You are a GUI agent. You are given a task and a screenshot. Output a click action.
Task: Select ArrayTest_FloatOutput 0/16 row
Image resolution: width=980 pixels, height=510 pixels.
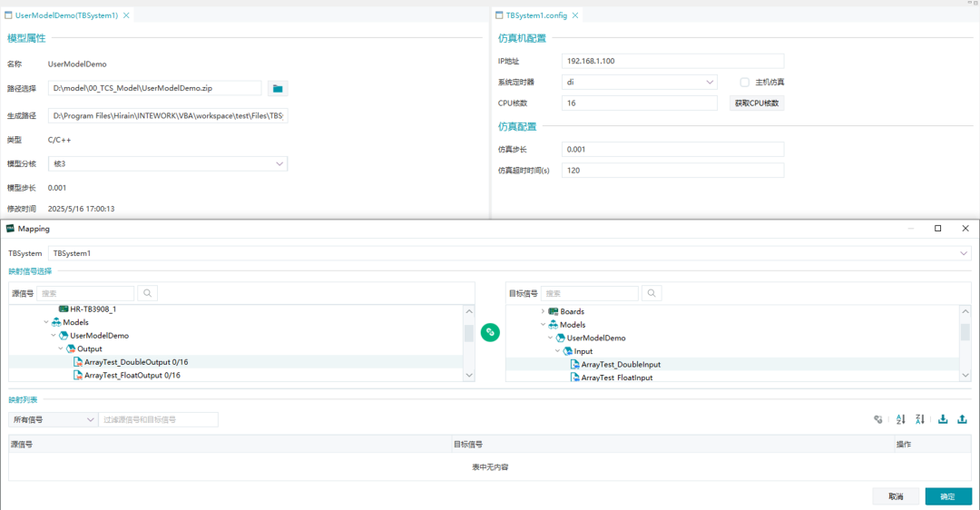click(x=236, y=375)
